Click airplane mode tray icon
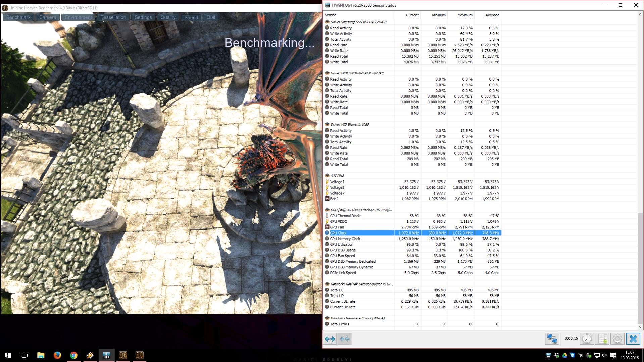 [x=581, y=355]
